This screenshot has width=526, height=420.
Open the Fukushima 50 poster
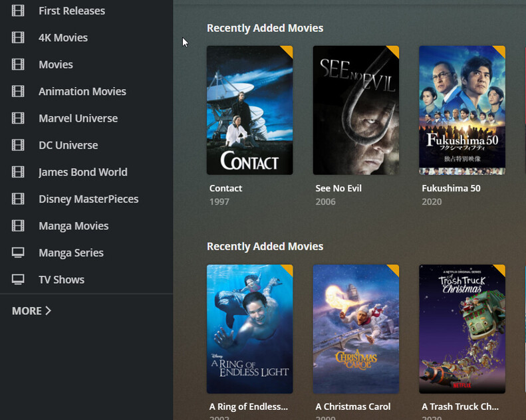(x=462, y=110)
